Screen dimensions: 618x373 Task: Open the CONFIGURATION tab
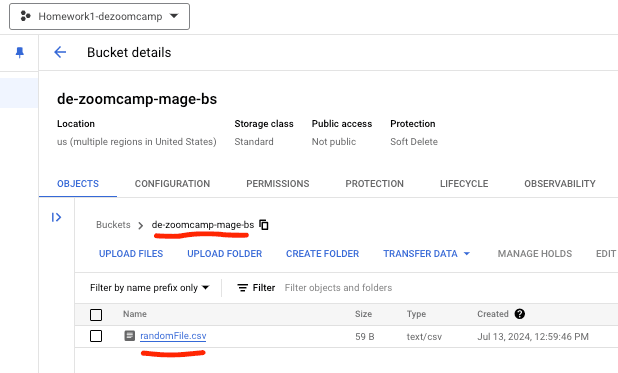(x=172, y=184)
